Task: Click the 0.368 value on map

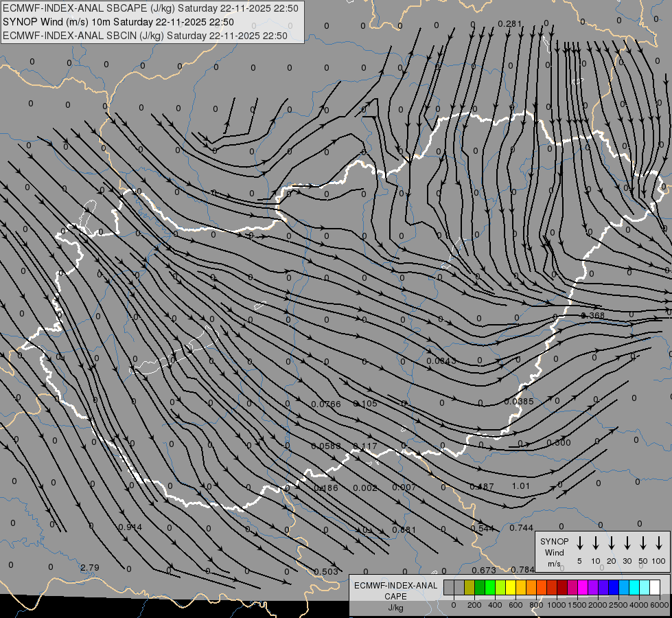Action: tap(592, 316)
